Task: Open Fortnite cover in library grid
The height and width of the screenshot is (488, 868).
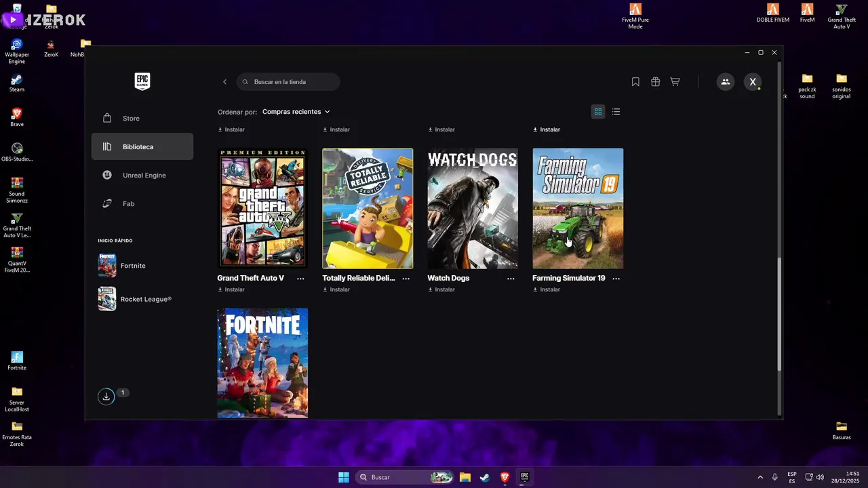Action: 262,363
